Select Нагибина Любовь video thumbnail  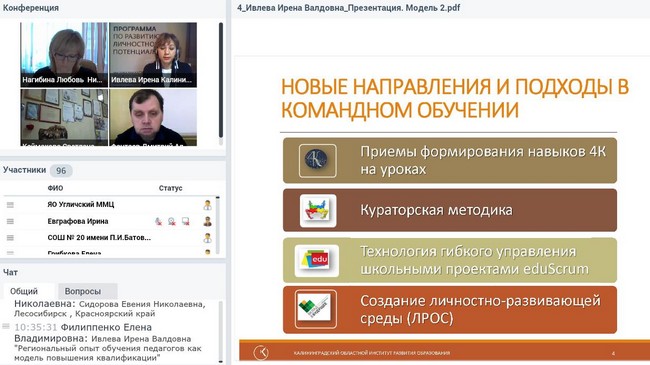64,55
